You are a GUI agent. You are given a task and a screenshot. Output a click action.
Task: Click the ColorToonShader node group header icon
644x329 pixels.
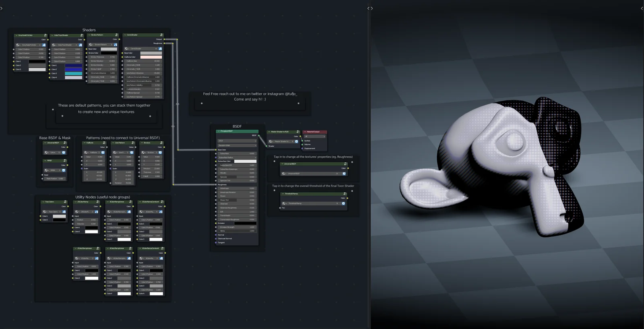(x=82, y=35)
